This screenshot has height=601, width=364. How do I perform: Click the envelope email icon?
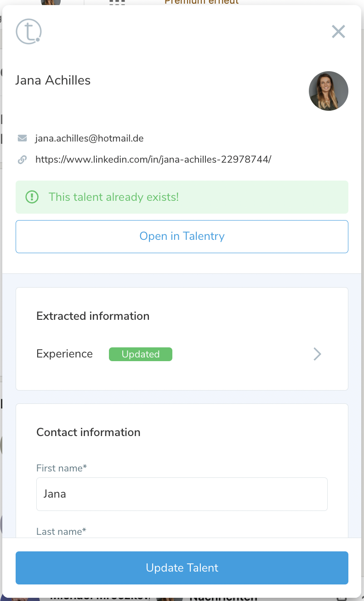(x=22, y=138)
